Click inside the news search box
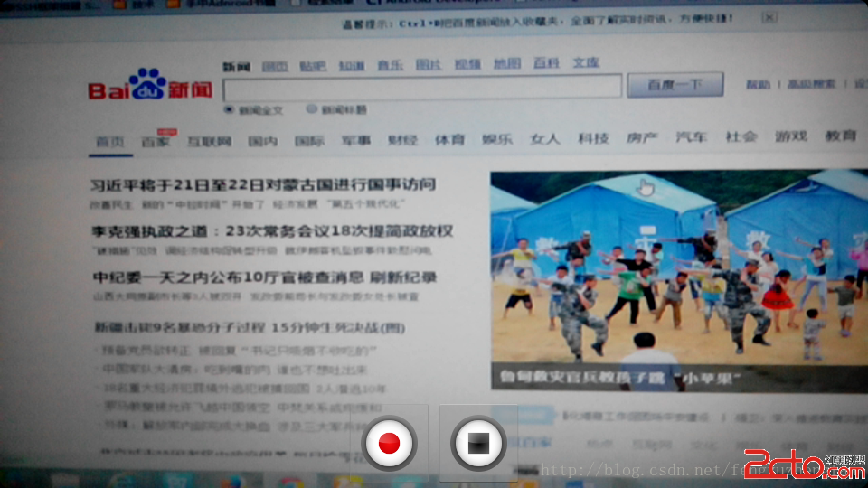The width and height of the screenshot is (868, 488). click(422, 88)
